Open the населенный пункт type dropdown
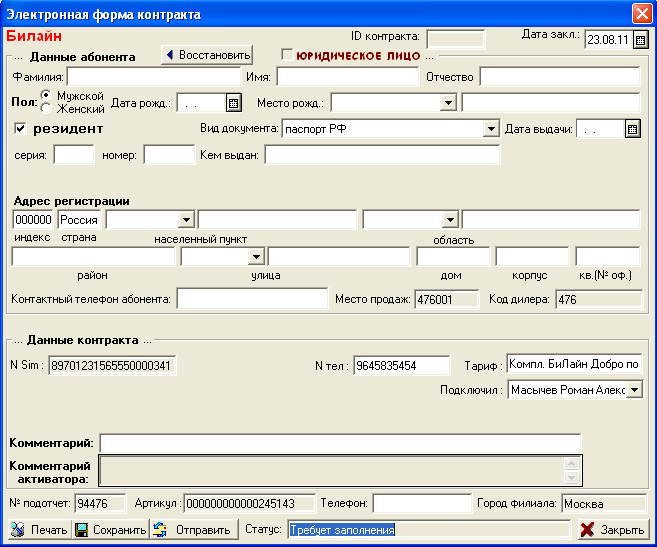Viewport: 657px width, 547px height. point(186,220)
